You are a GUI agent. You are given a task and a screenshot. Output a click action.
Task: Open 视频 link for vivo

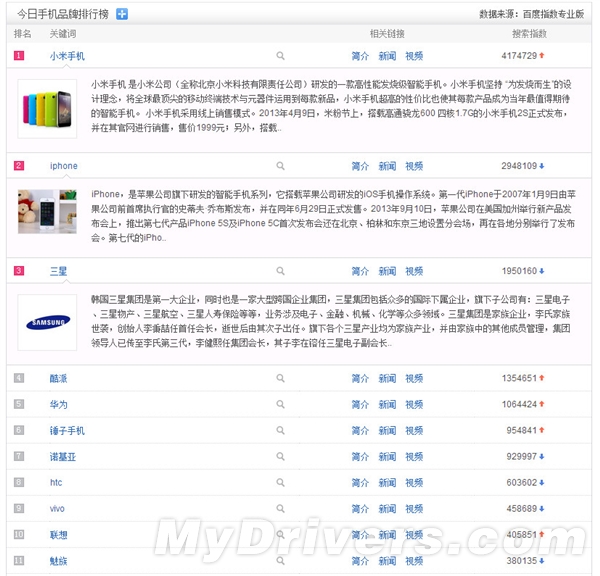(414, 509)
